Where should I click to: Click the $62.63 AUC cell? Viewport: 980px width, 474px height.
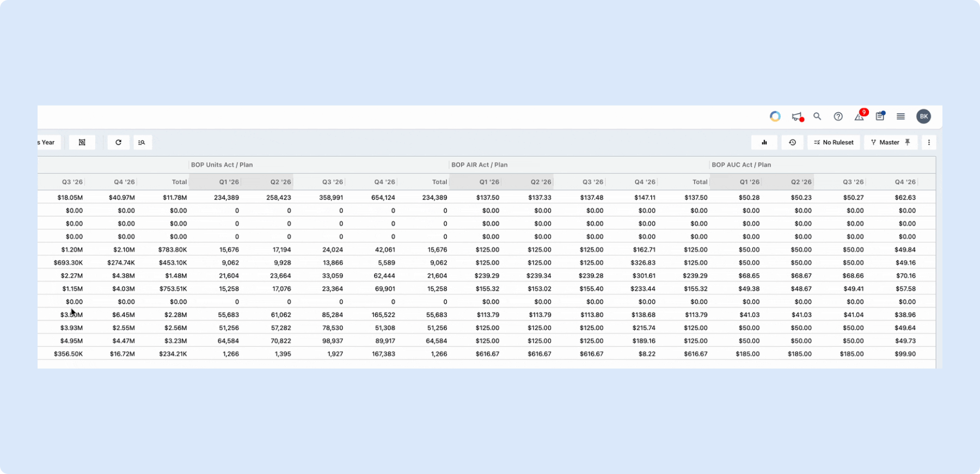(905, 198)
